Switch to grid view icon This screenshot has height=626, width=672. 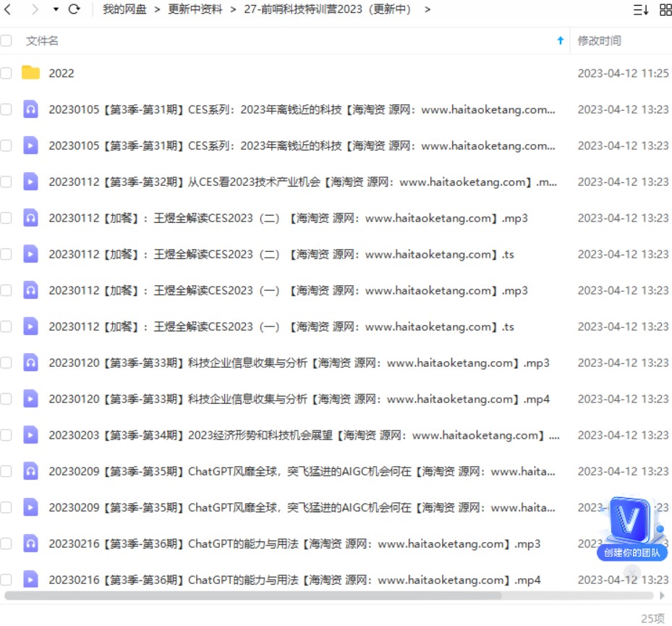pyautogui.click(x=665, y=9)
